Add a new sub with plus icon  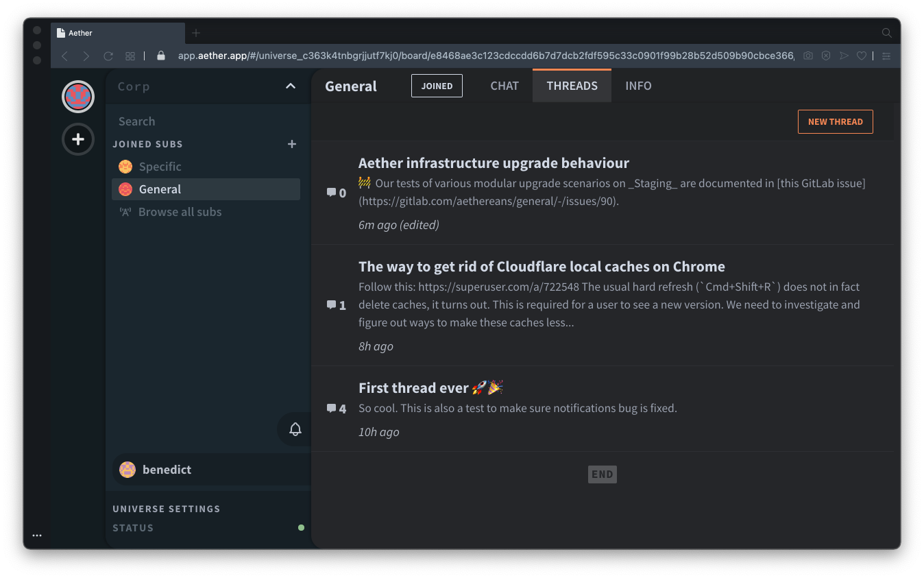pos(292,144)
